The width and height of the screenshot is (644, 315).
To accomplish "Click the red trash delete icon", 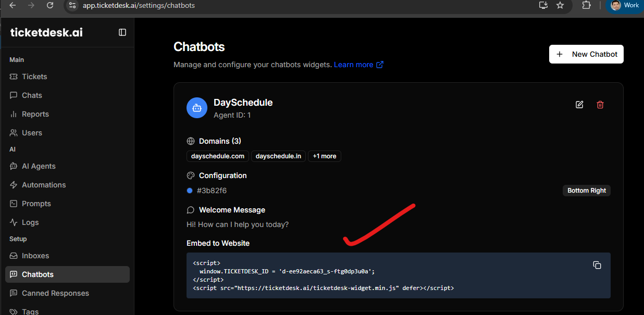I will 600,105.
